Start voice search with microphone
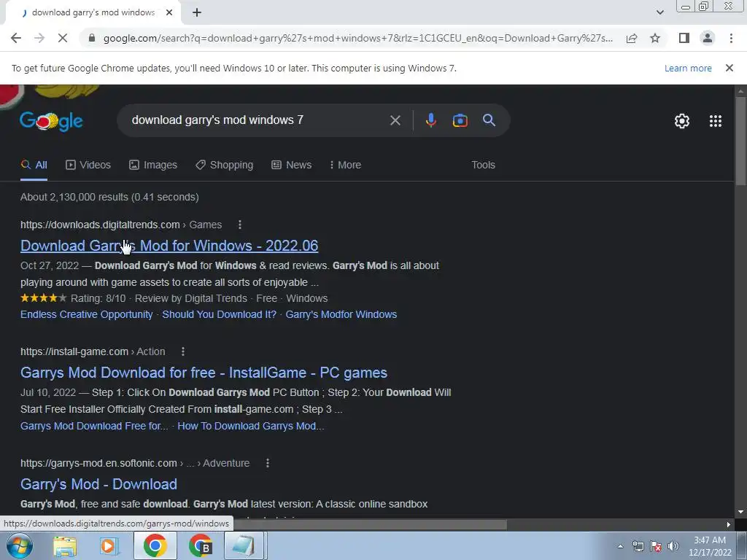 tap(430, 120)
